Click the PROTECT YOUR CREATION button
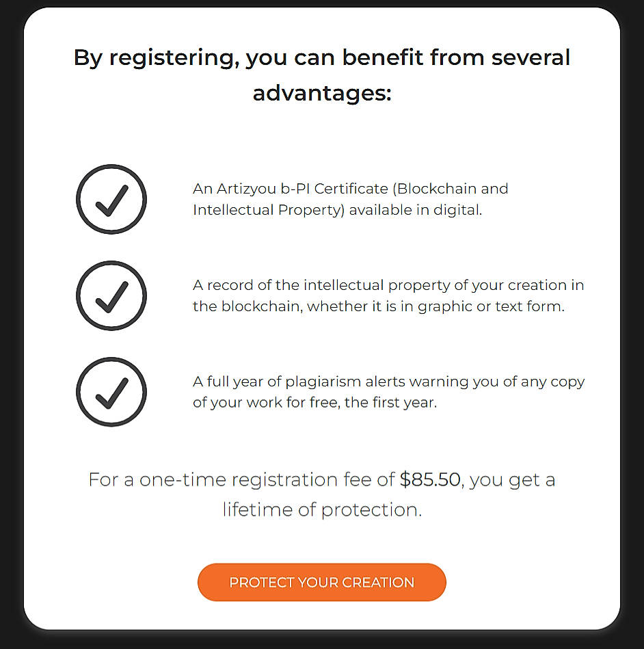Image resolution: width=644 pixels, height=649 pixels. [321, 582]
